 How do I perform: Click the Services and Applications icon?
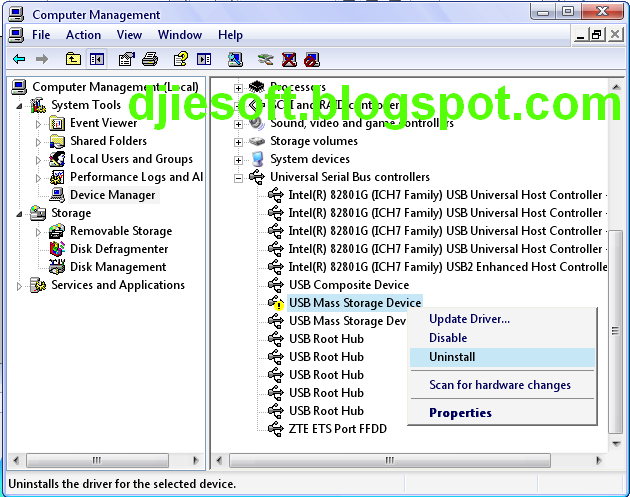[38, 285]
